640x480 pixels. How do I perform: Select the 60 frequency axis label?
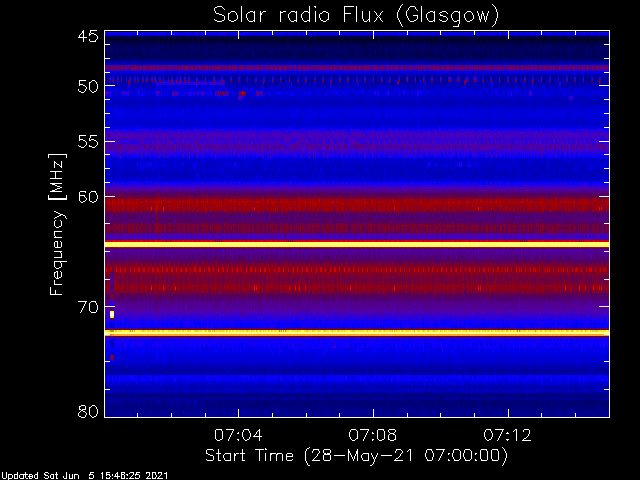88,197
